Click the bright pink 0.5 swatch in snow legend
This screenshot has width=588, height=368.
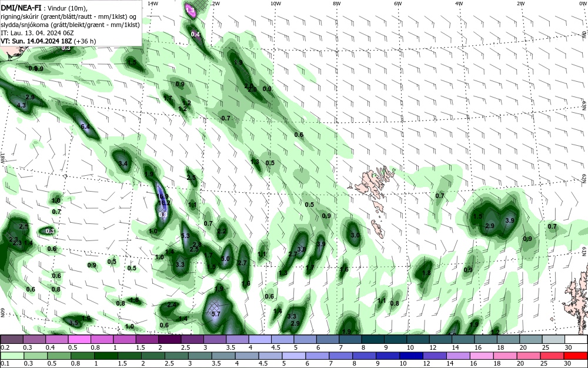pos(79,340)
